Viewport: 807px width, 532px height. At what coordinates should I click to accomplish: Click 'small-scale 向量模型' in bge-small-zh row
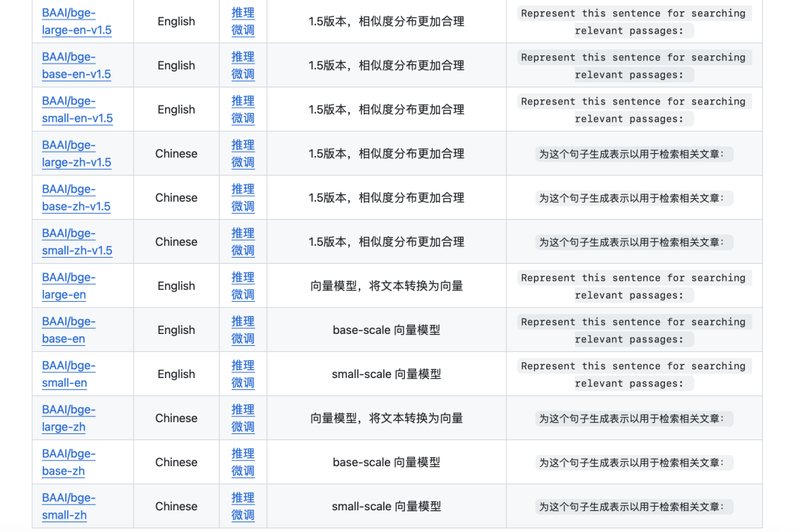click(386, 507)
